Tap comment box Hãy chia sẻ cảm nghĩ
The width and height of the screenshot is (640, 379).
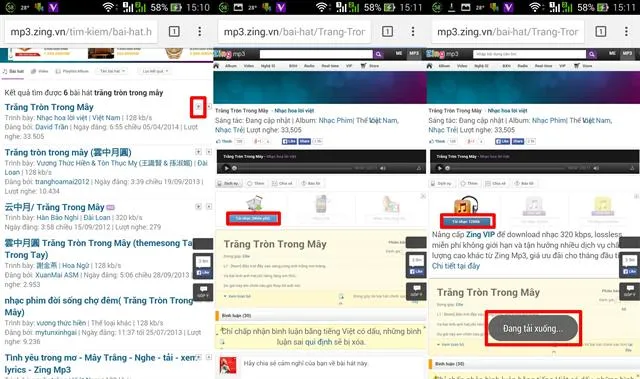click(331, 363)
